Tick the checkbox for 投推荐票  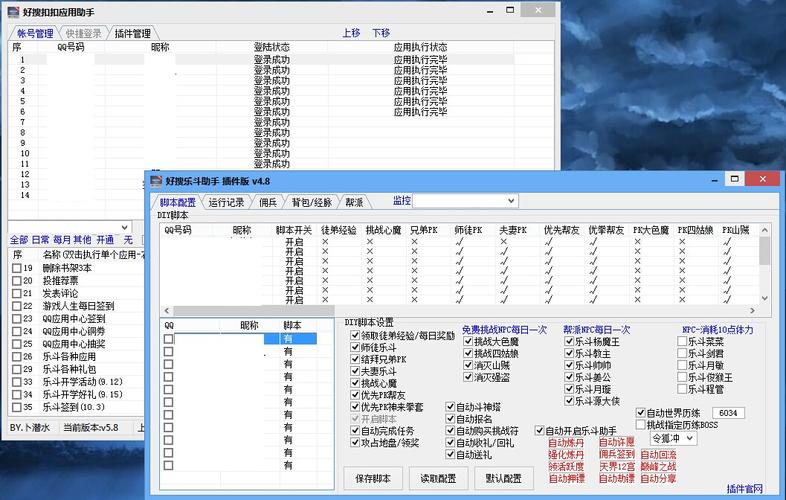tap(17, 281)
